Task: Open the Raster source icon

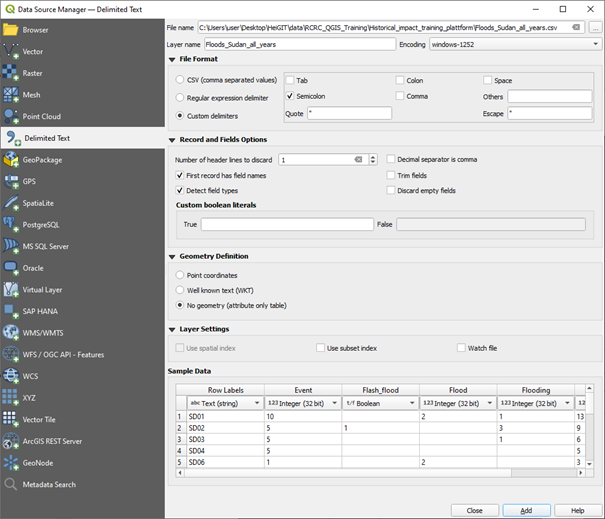Action: coord(11,74)
